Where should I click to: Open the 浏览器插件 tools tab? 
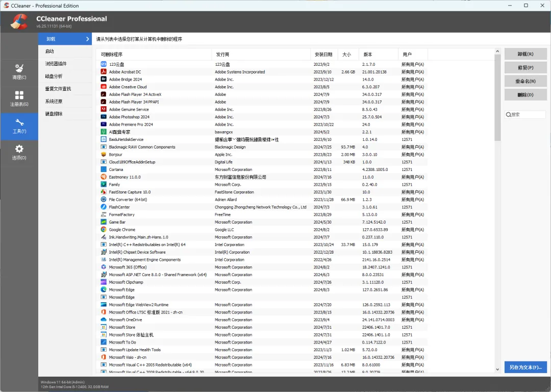[65, 64]
